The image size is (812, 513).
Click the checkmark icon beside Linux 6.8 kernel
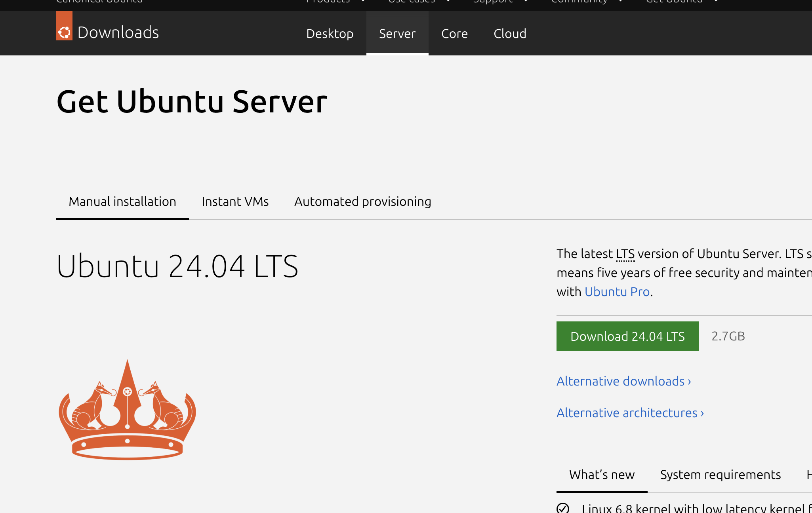(x=563, y=508)
